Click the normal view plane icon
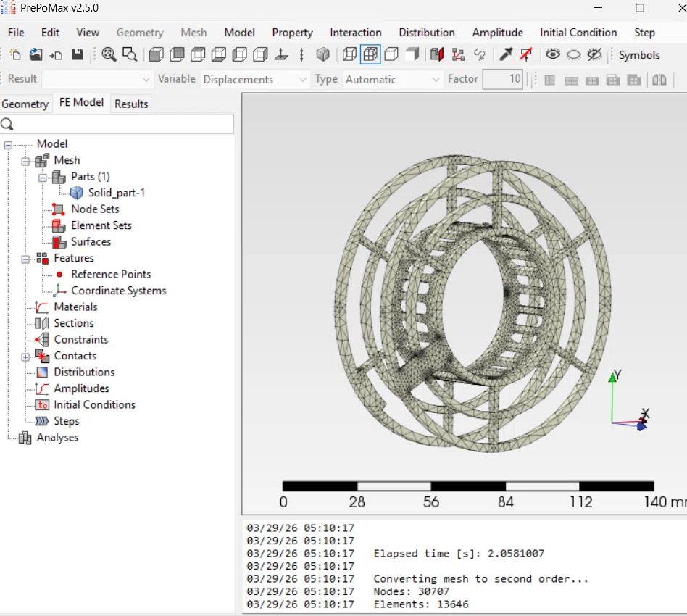Viewport: 687px width, 616px height. coord(281,55)
